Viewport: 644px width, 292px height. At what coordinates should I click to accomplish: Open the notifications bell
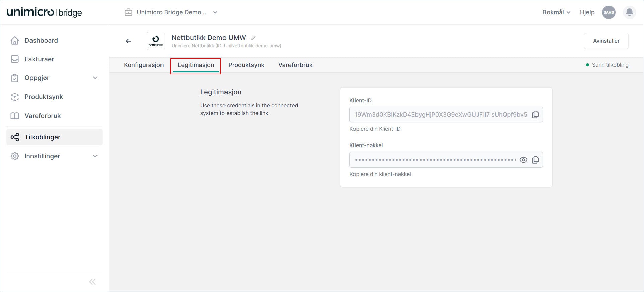click(x=629, y=12)
